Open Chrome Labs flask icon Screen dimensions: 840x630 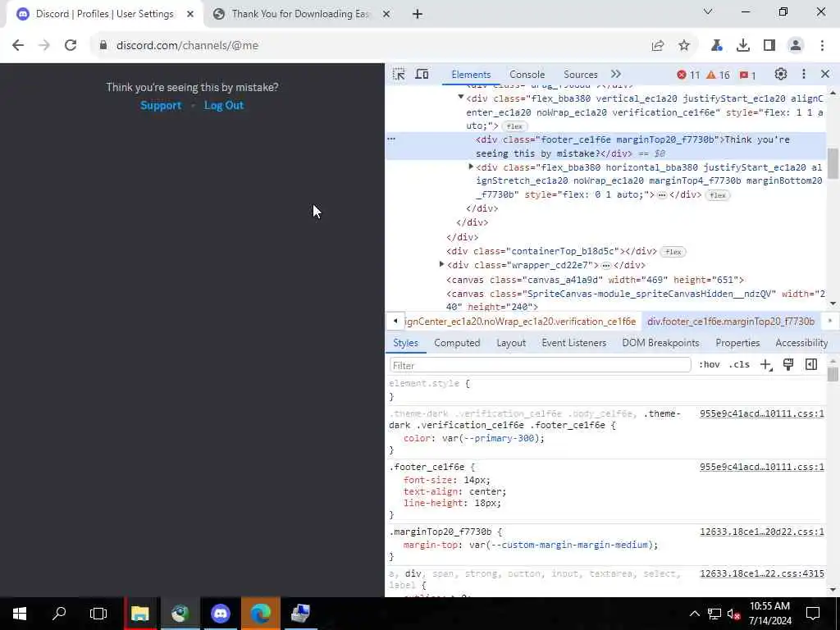point(717,46)
